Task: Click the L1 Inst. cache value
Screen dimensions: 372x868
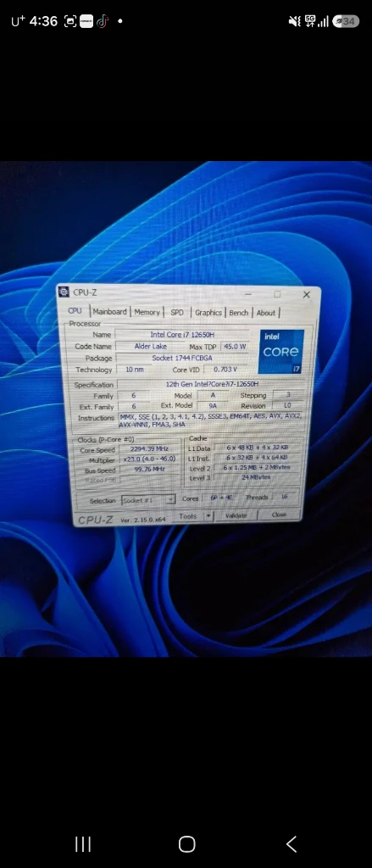Action: [257, 457]
